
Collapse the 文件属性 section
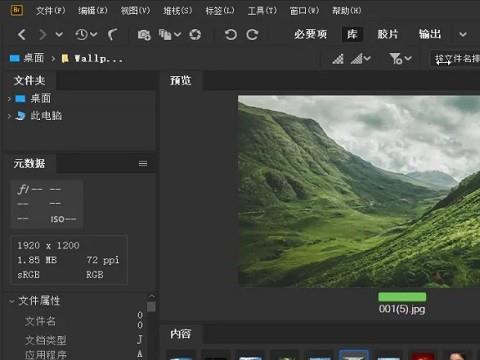[x=12, y=301]
